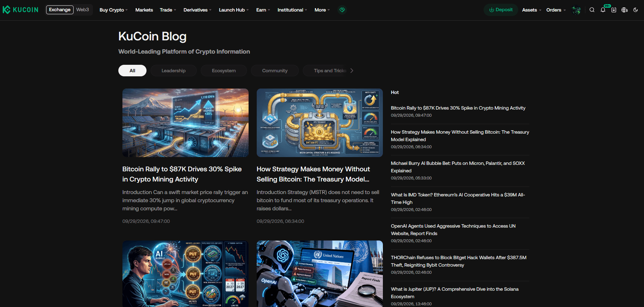Viewport: 644px width, 307px height.
Task: Open Hot link about OpenAI Agents UN website
Action: pos(453,230)
